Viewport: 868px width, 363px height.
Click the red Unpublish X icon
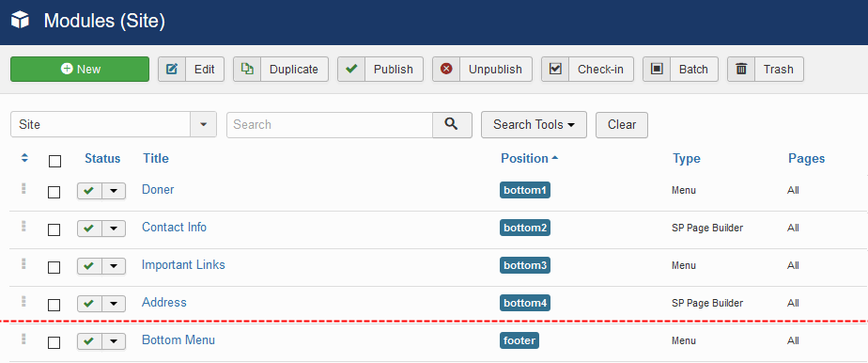point(446,70)
